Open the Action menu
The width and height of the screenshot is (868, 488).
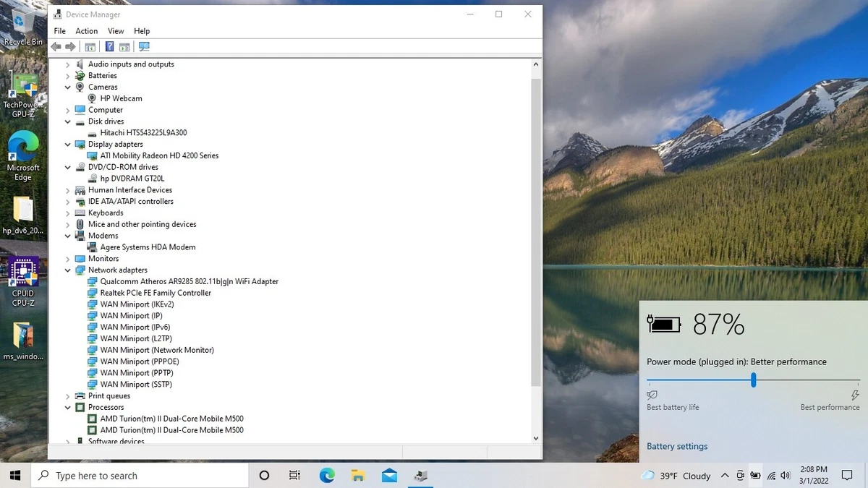pos(87,31)
